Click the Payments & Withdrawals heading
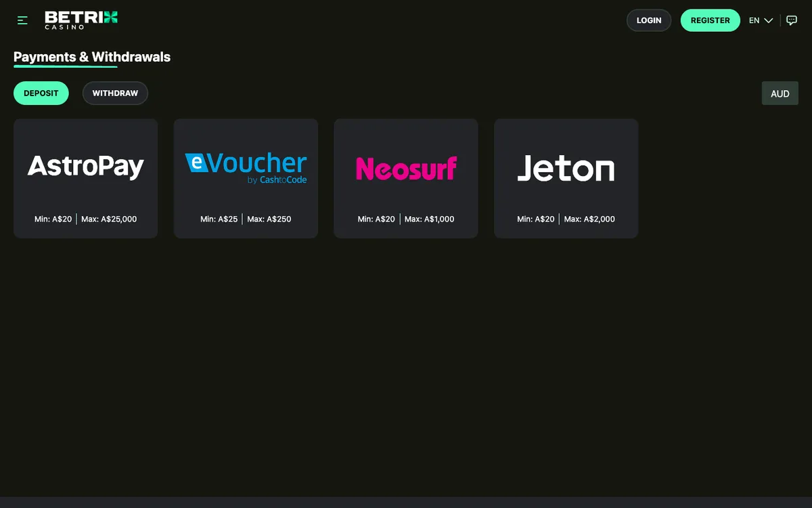Viewport: 812px width, 508px height. click(x=92, y=57)
